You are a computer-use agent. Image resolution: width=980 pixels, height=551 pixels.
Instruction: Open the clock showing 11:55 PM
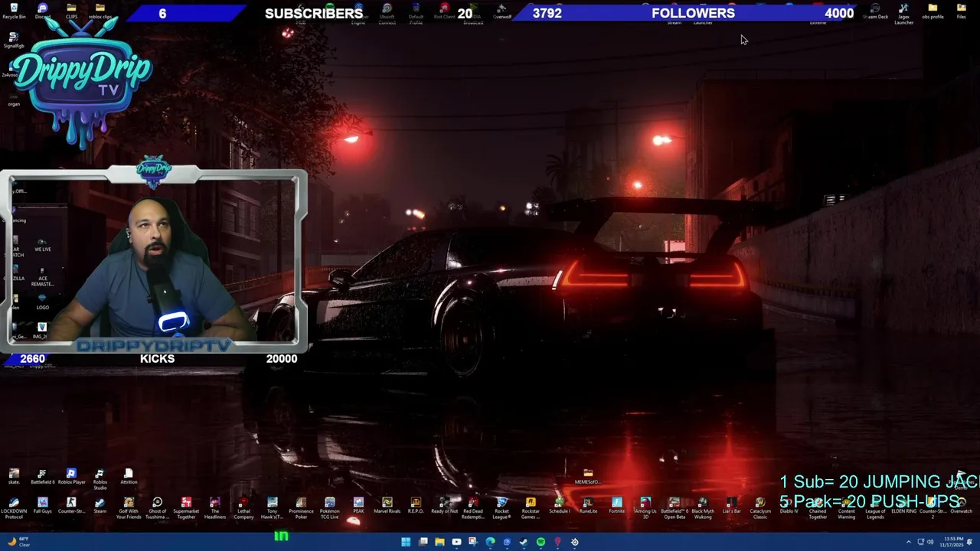tap(954, 542)
